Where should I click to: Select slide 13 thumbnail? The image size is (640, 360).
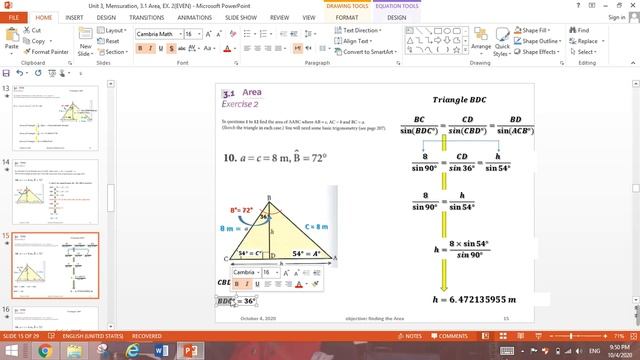click(55, 118)
